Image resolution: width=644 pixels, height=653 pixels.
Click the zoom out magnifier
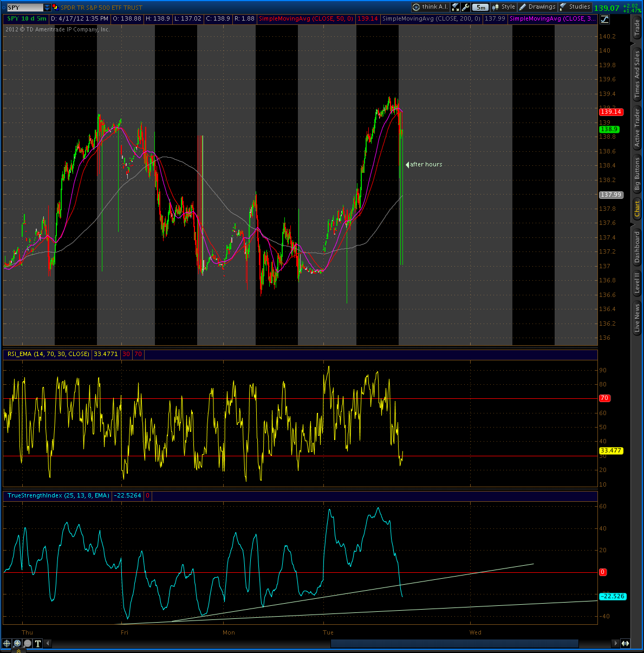tap(27, 643)
